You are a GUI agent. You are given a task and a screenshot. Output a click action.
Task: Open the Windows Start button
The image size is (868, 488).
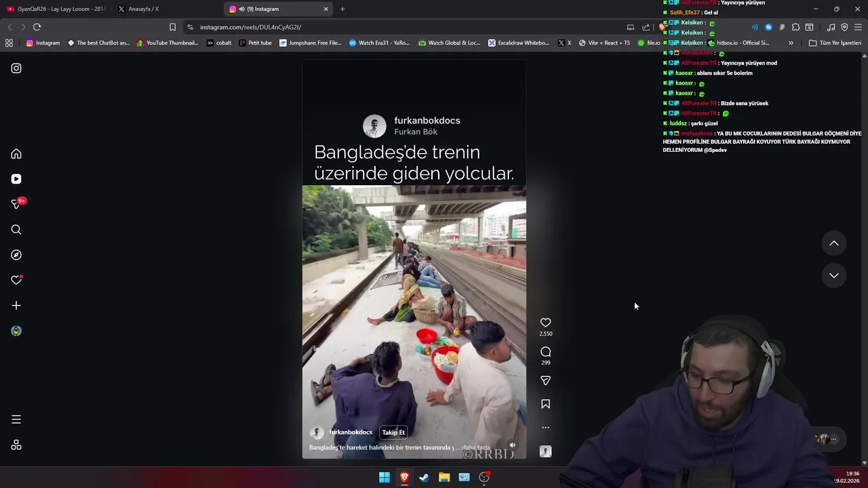tap(384, 477)
